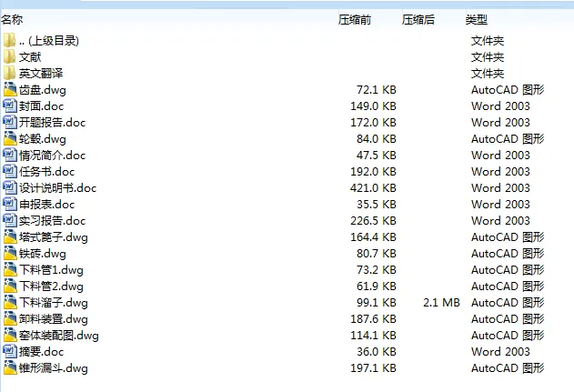Select the file name 铁砖.dwg
This screenshot has height=392, width=574.
43,254
